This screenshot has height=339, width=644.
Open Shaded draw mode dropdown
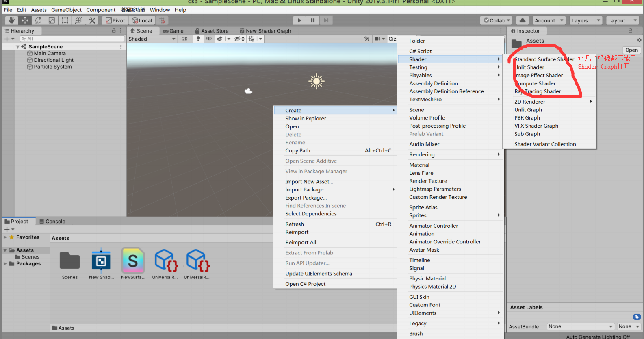pyautogui.click(x=152, y=39)
